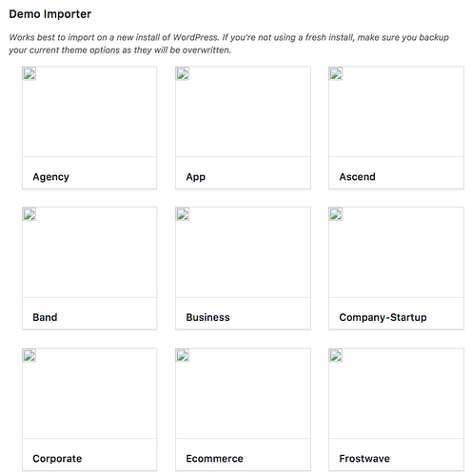Click the broken image icon on the App card

[x=183, y=73]
